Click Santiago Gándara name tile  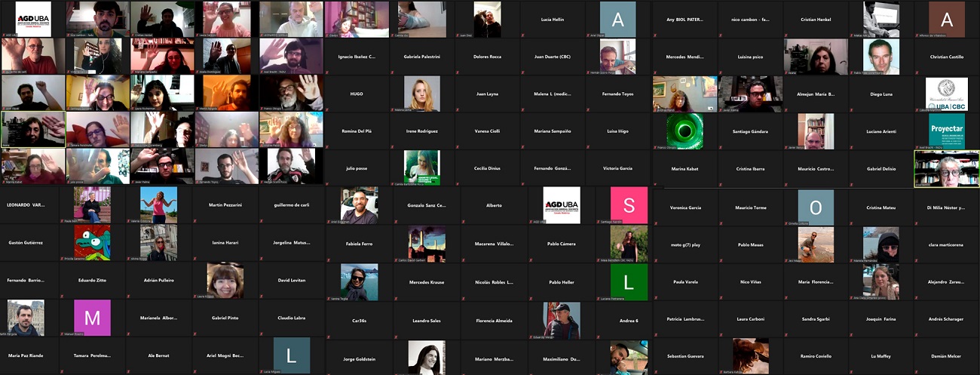tap(750, 131)
